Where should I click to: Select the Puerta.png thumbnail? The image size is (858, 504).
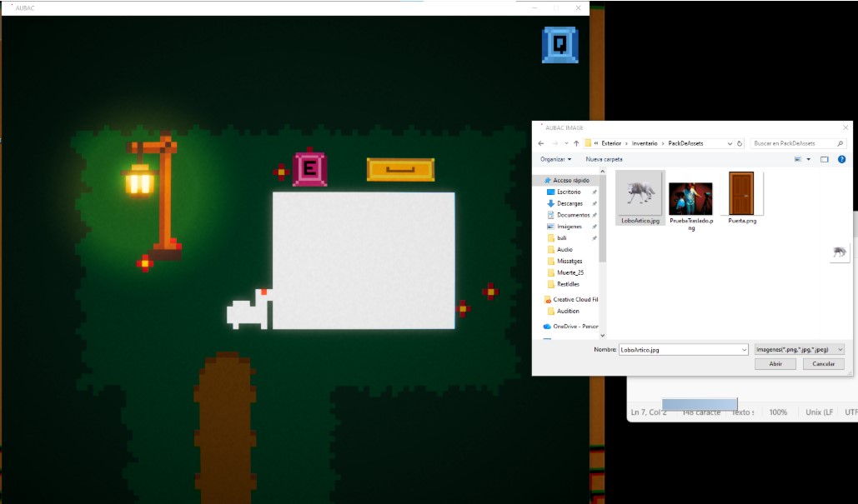coord(742,198)
